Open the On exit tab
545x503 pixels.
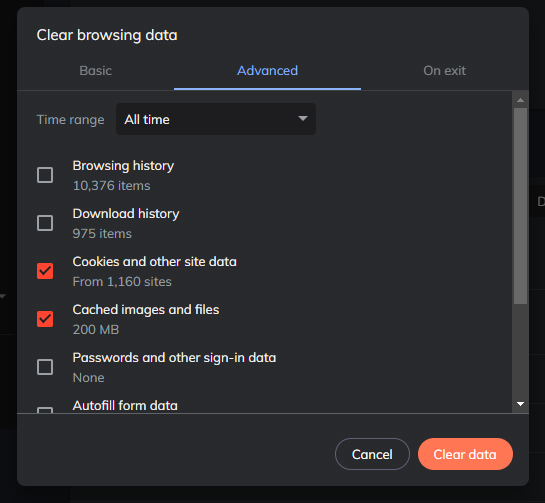pos(444,71)
